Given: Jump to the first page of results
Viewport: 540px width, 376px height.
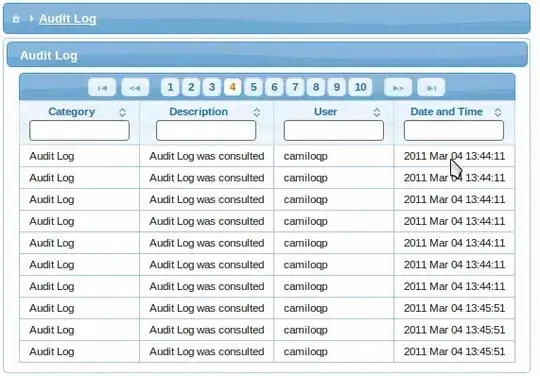Looking at the screenshot, I should 102,87.
